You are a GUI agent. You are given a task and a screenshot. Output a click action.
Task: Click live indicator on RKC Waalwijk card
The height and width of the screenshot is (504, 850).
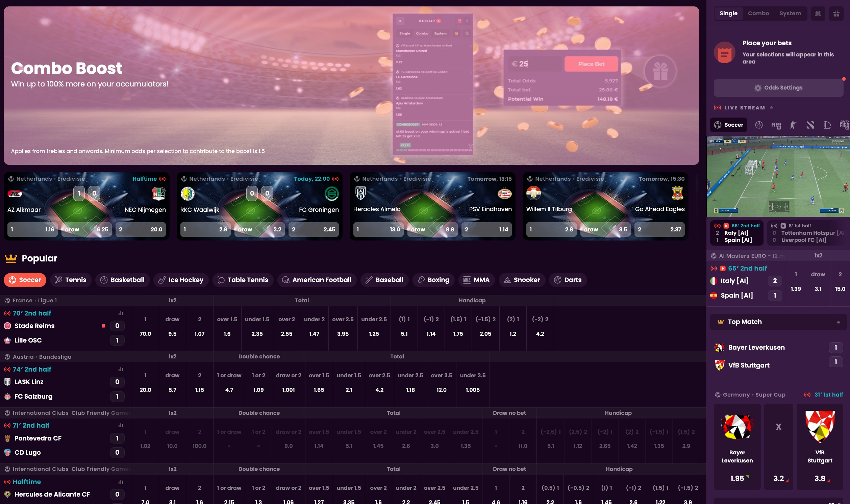coord(335,179)
